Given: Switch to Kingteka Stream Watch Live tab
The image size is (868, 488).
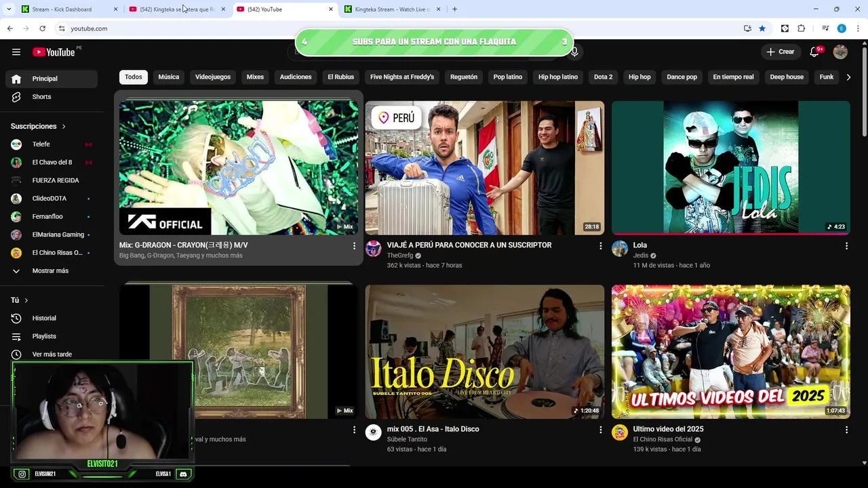Looking at the screenshot, I should (x=393, y=9).
